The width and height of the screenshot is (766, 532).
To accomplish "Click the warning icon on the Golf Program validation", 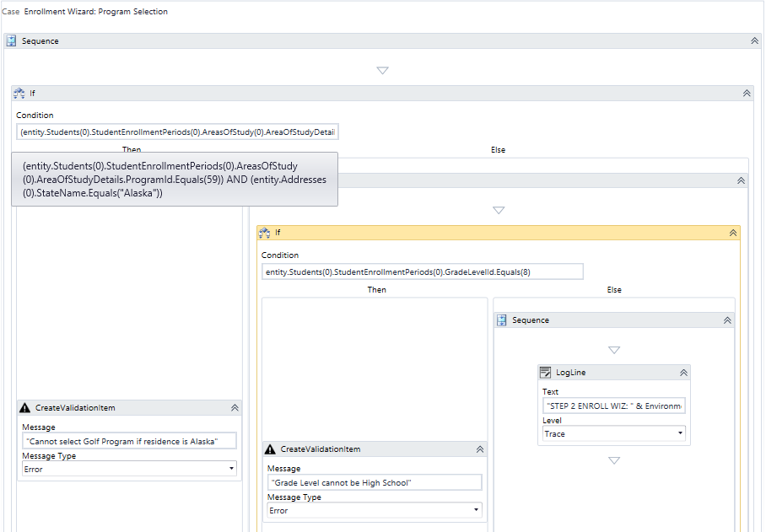I will pos(24,408).
